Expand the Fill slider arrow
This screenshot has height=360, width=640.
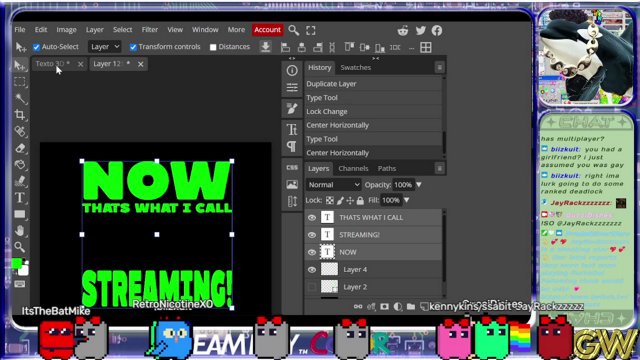(407, 200)
